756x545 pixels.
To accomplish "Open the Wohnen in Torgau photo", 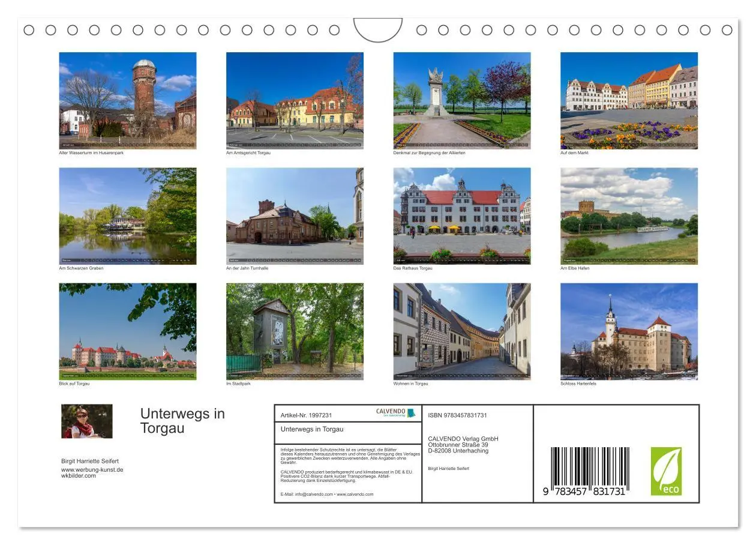I will [462, 331].
